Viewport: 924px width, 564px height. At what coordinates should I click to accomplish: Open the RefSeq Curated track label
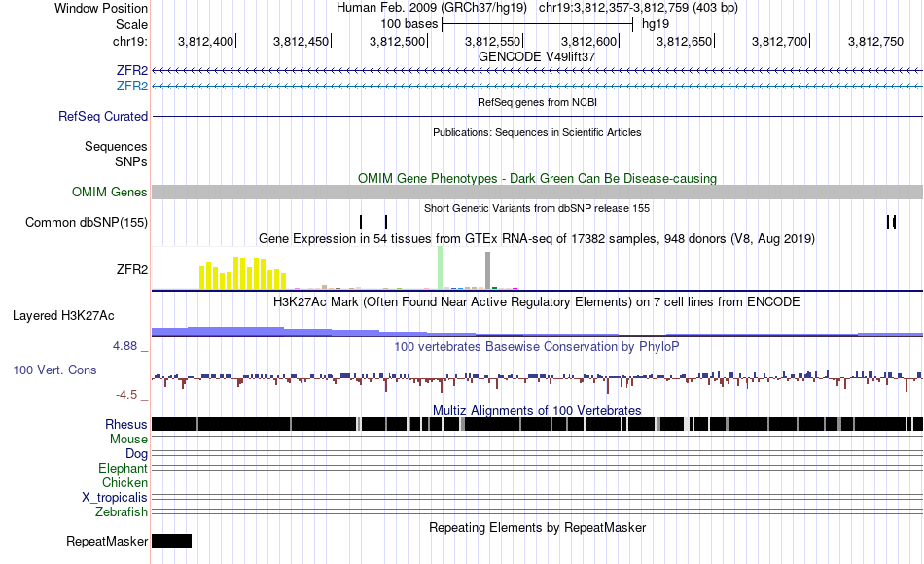[x=103, y=116]
